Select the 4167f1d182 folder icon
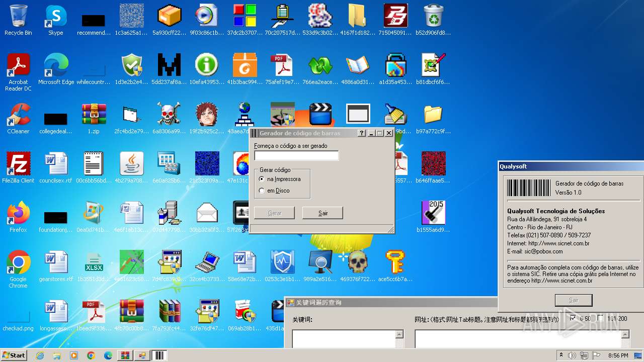The width and height of the screenshot is (644, 362). click(358, 20)
